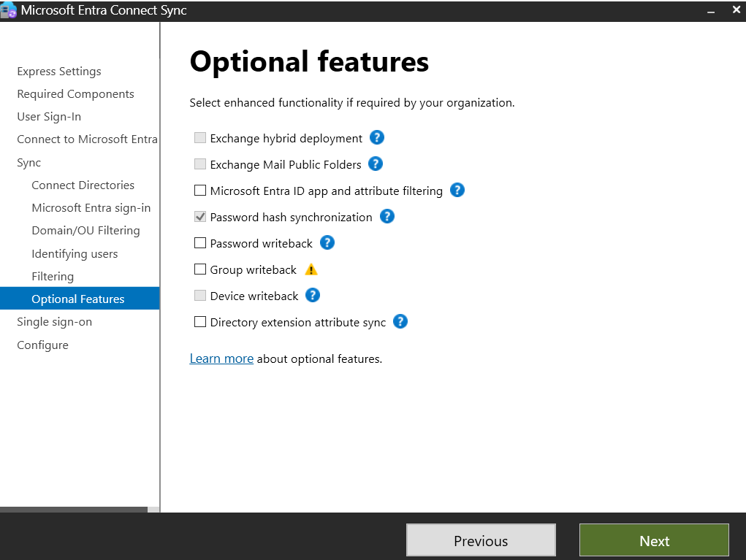Open Filtering step in sidebar
Image resolution: width=746 pixels, height=560 pixels.
click(x=53, y=277)
